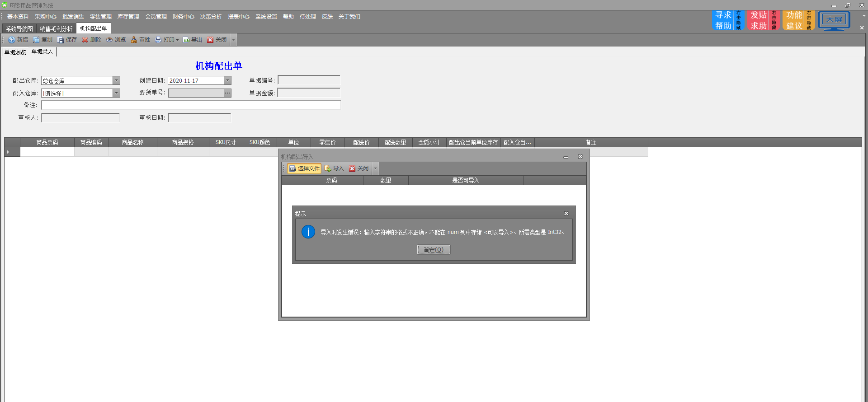Close the 提示 error message box
Screen dimensions: 868x402
point(566,214)
